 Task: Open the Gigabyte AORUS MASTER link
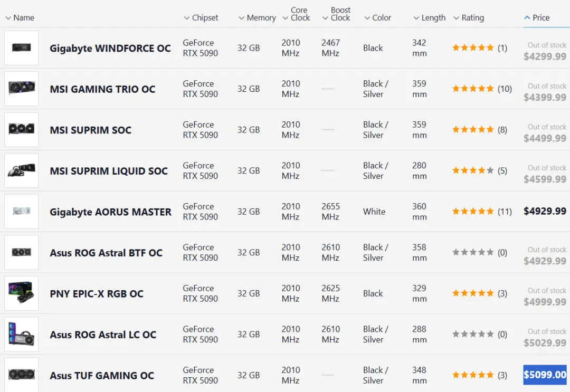[110, 212]
